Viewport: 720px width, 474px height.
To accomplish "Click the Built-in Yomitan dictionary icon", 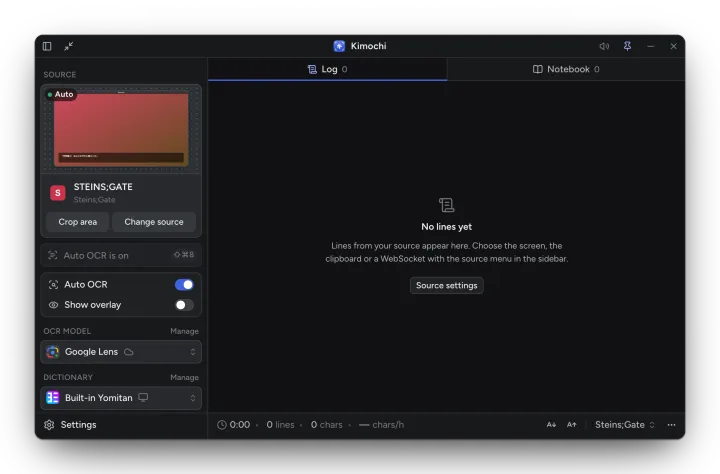I will click(53, 398).
